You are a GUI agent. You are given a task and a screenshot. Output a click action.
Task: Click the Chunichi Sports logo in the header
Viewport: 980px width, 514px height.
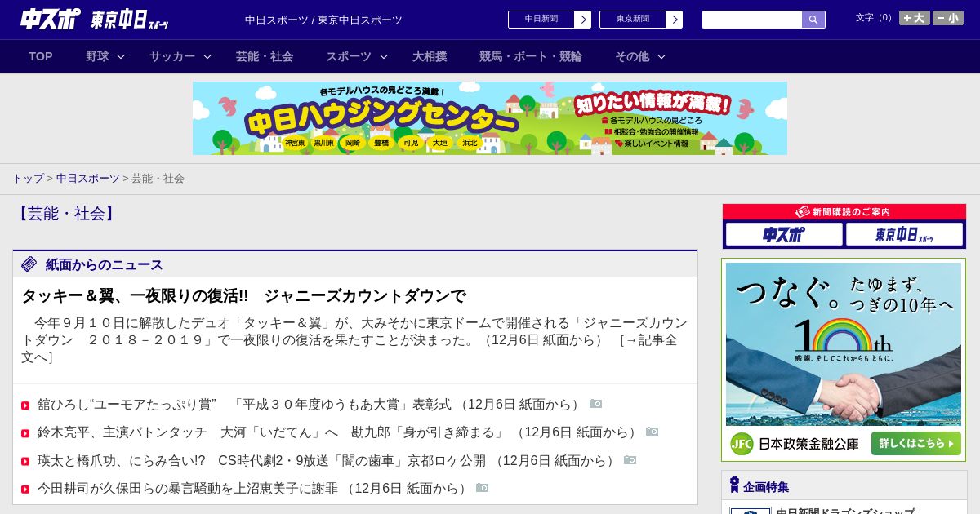click(51, 19)
